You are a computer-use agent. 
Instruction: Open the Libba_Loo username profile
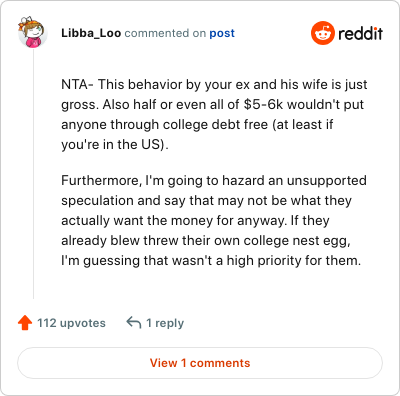pos(91,33)
